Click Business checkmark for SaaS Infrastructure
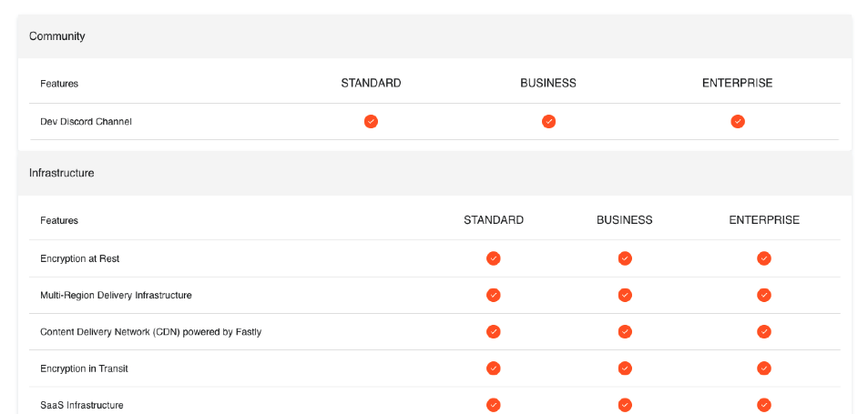The image size is (868, 414). [x=625, y=405]
